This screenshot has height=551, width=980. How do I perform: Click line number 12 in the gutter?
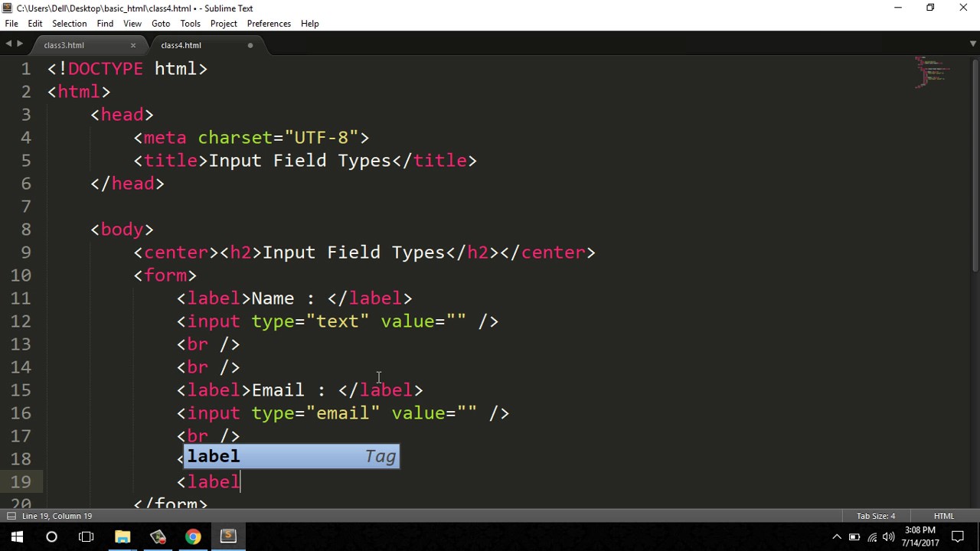pos(21,321)
